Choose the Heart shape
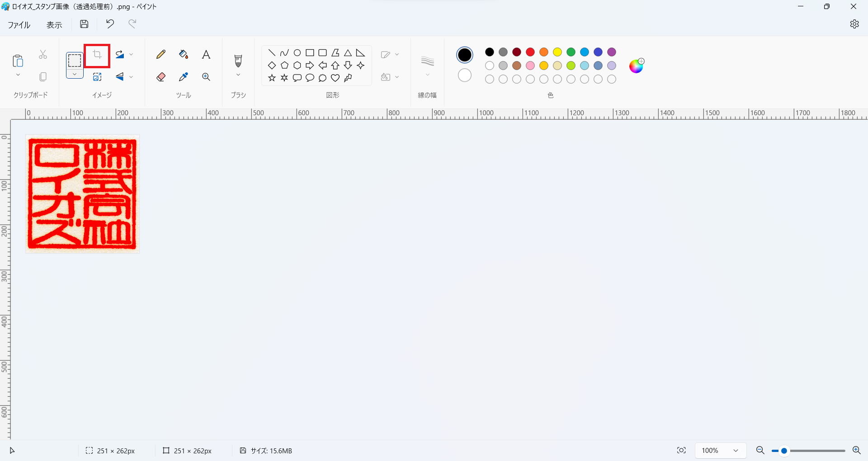The image size is (868, 461). [x=335, y=78]
